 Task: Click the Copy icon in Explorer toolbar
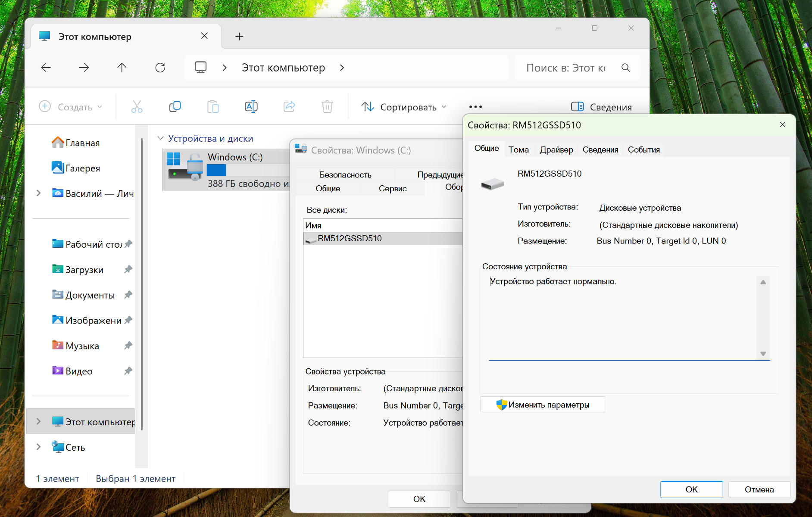175,106
